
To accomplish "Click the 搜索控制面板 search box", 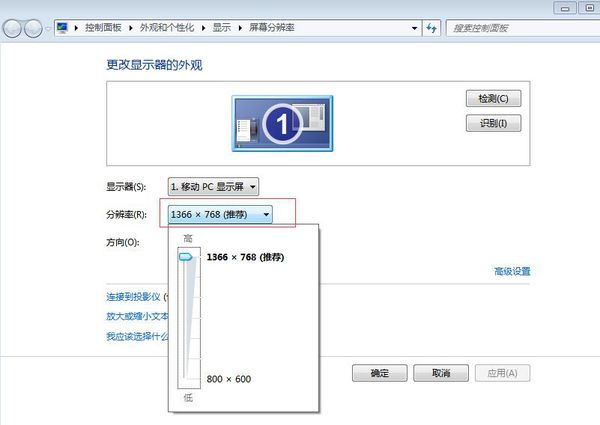I will pos(520,29).
